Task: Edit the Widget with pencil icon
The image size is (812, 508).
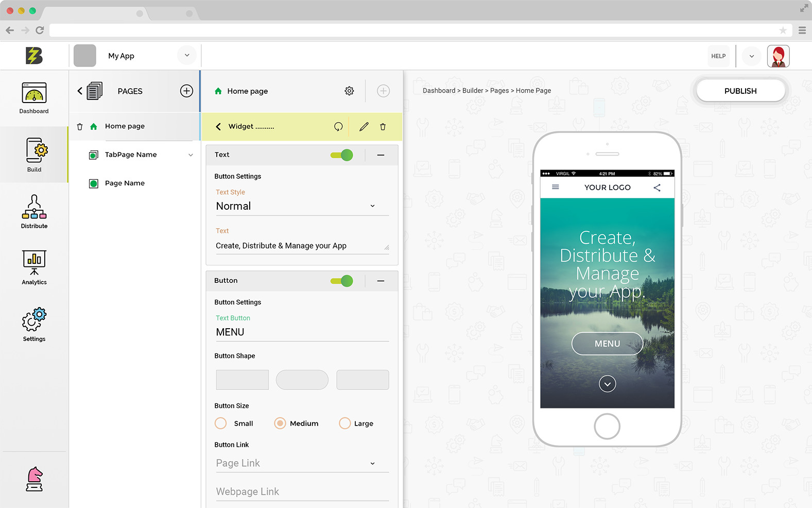Action: (x=364, y=127)
